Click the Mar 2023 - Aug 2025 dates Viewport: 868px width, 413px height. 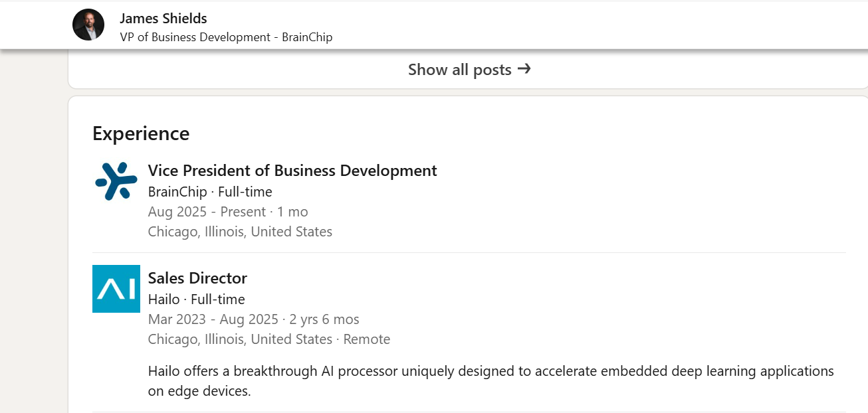(x=213, y=319)
